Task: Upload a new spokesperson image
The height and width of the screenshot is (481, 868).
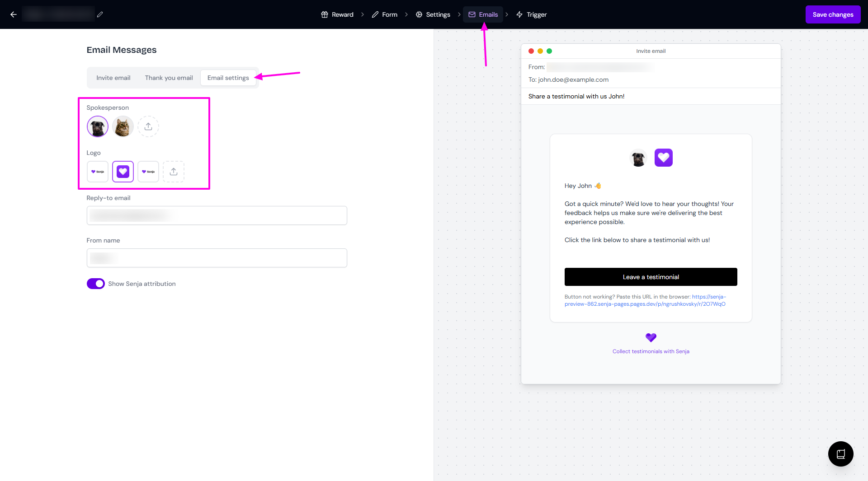Action: point(148,126)
